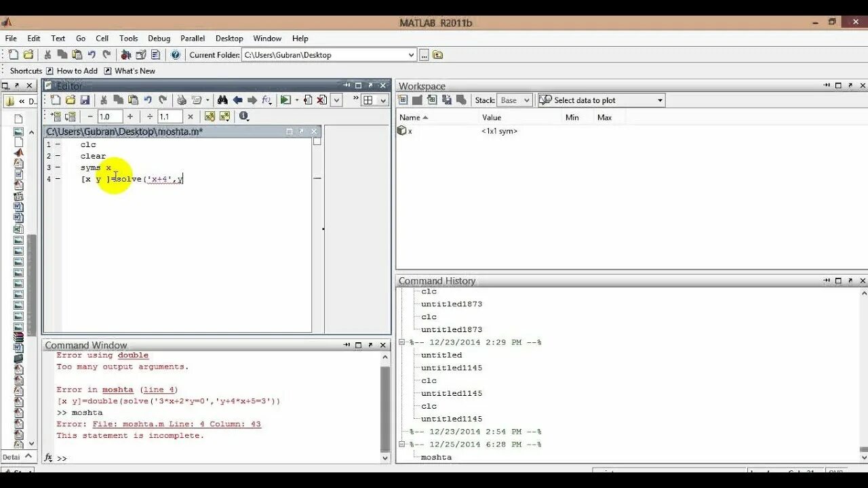Open Simulink from main toolbar icon
868x488 pixels.
click(x=126, y=55)
